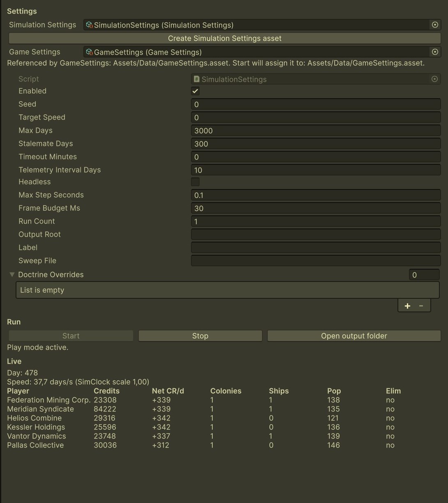Toggle the Headless checkbox

pos(195,182)
